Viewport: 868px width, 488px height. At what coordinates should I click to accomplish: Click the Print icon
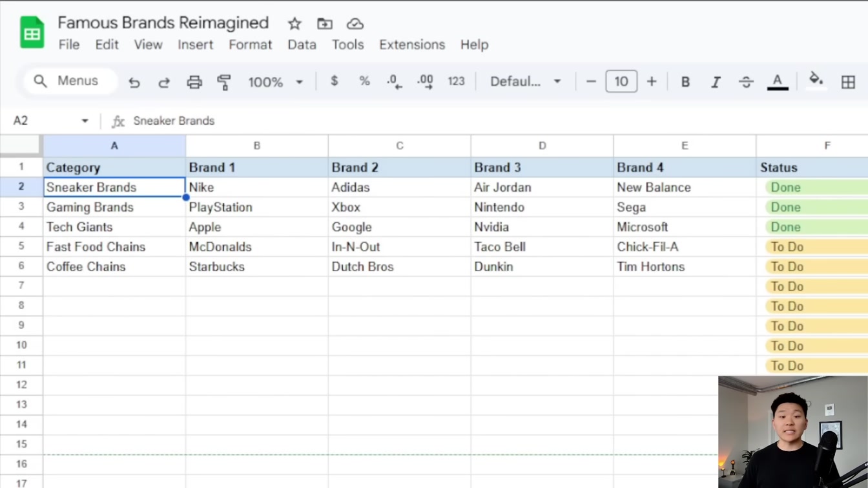pyautogui.click(x=194, y=82)
